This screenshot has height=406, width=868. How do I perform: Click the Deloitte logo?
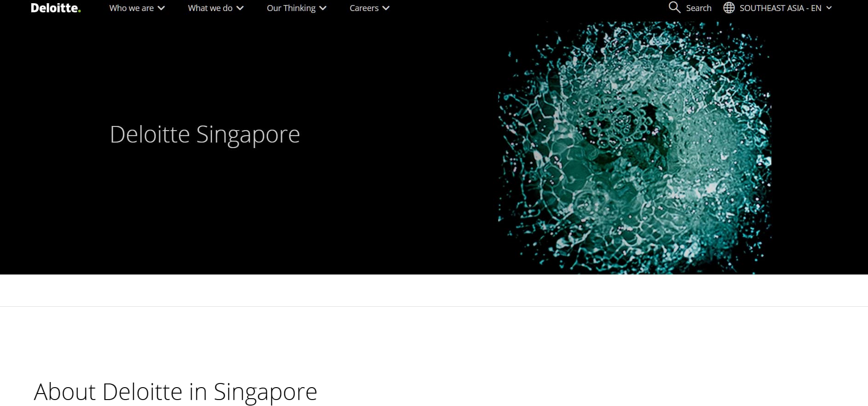(x=56, y=8)
